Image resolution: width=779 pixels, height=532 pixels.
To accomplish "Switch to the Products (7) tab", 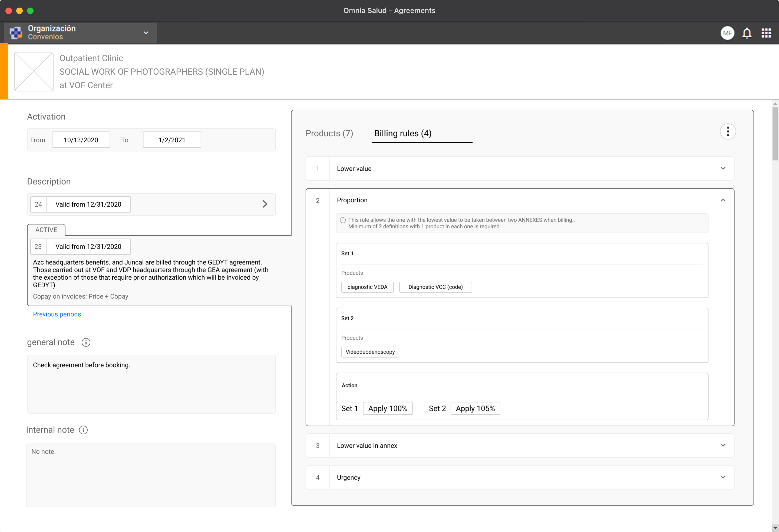I will 329,133.
